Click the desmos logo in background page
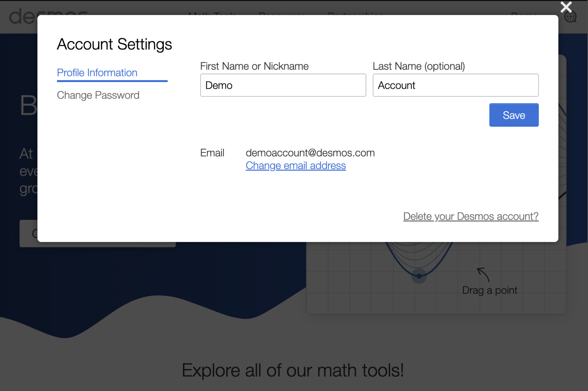This screenshot has height=391, width=588. 48,17
